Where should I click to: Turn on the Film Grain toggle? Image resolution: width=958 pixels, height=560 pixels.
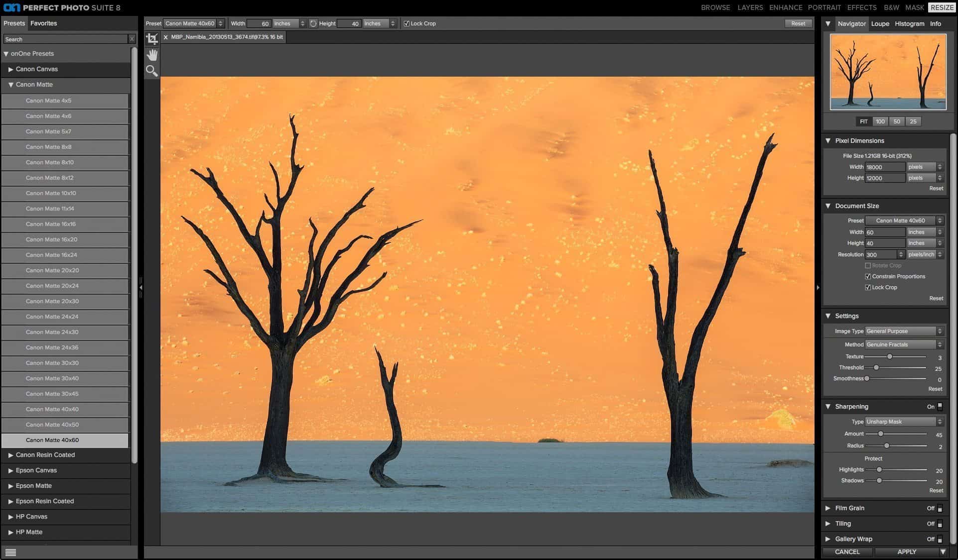pos(940,508)
